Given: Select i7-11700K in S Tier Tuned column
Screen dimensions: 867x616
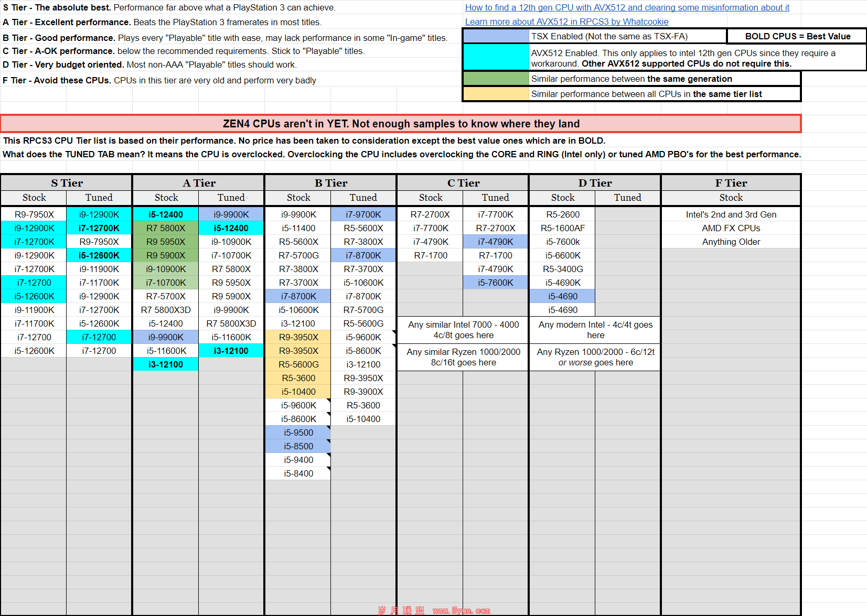Looking at the screenshot, I should pos(99,283).
